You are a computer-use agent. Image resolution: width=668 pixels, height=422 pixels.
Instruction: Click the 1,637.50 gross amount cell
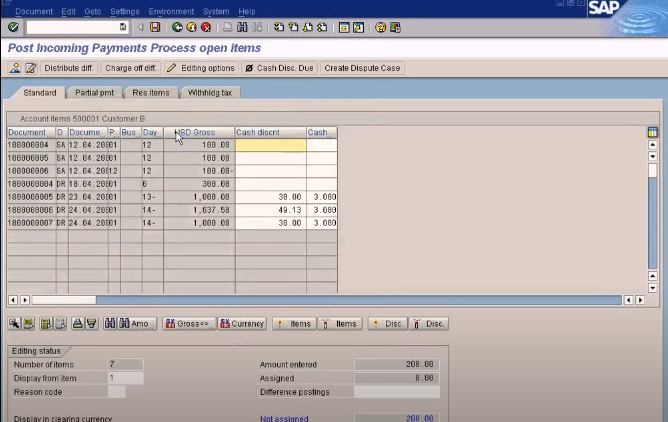click(199, 210)
